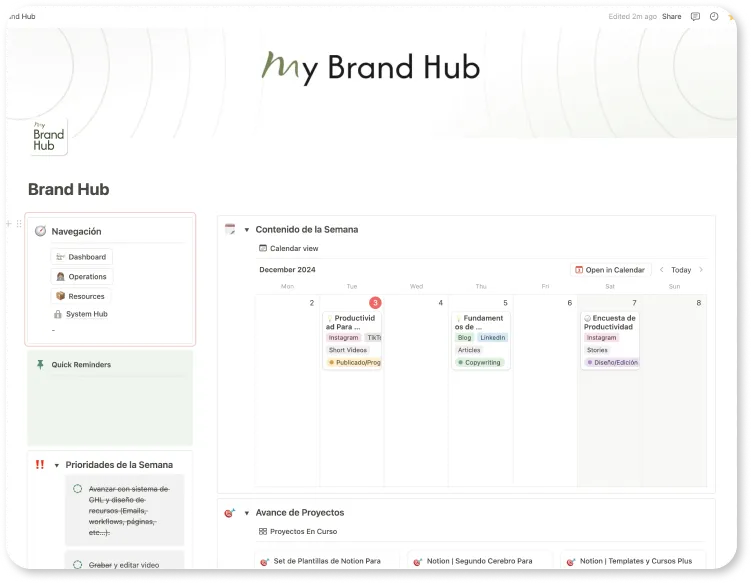Viewport: 751px width, 583px height.
Task: Click calendar day cell 6 Friday
Action: 545,390
